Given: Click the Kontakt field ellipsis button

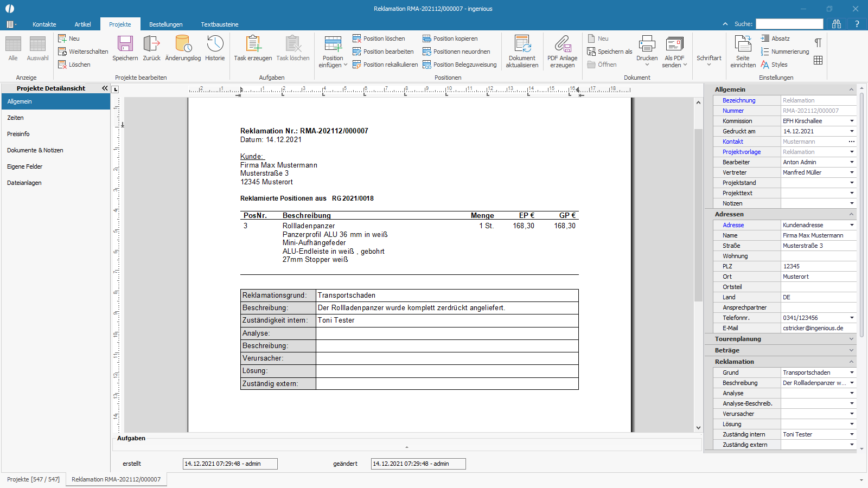Looking at the screenshot, I should [852, 142].
